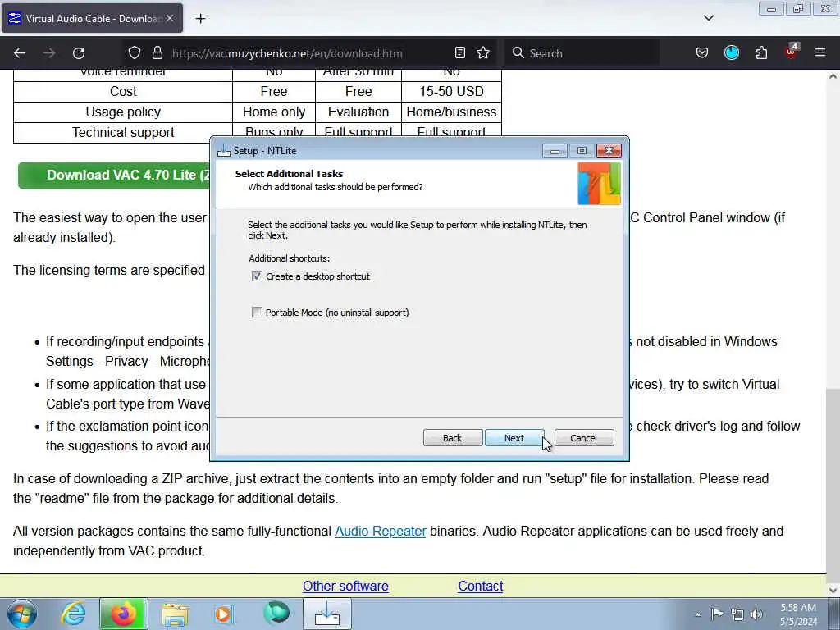Click the 'Select Additional Tasks' heading
The height and width of the screenshot is (630, 840).
coord(289,174)
